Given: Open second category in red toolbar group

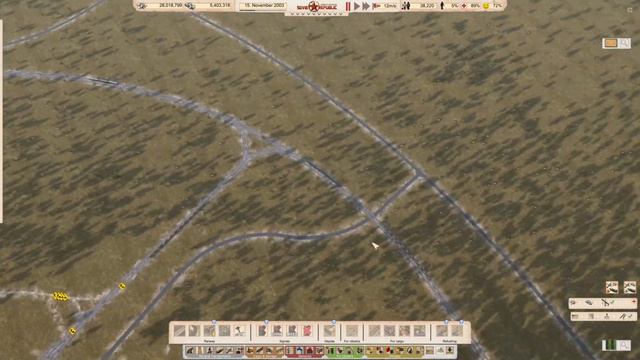Looking at the screenshot, I should tap(300, 350).
